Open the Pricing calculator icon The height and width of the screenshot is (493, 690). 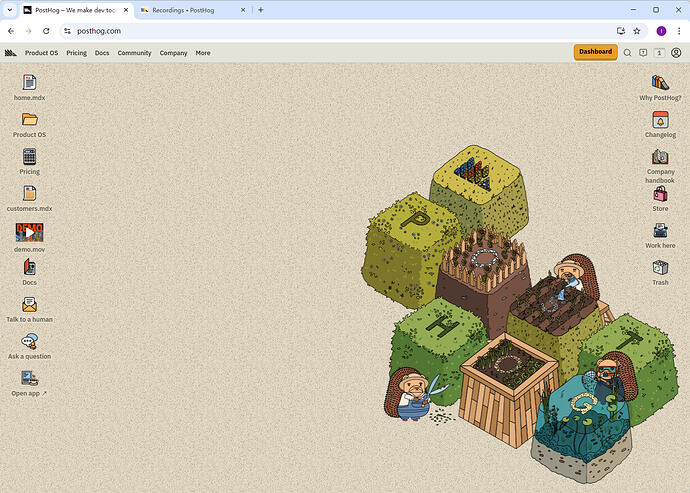(29, 157)
